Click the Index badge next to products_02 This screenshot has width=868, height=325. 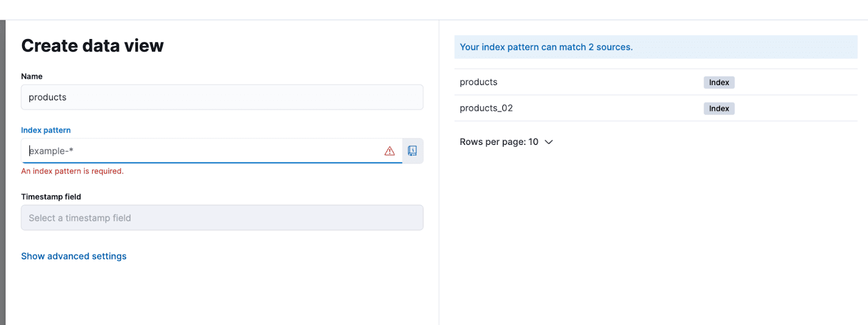[719, 109]
